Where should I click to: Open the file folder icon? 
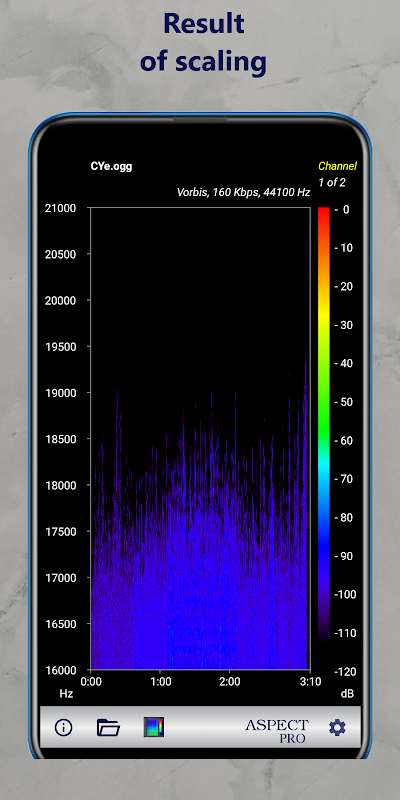click(108, 727)
